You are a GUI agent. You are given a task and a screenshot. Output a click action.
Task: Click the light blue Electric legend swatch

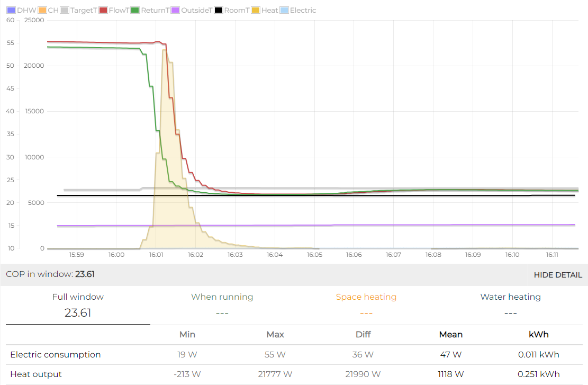pos(284,10)
